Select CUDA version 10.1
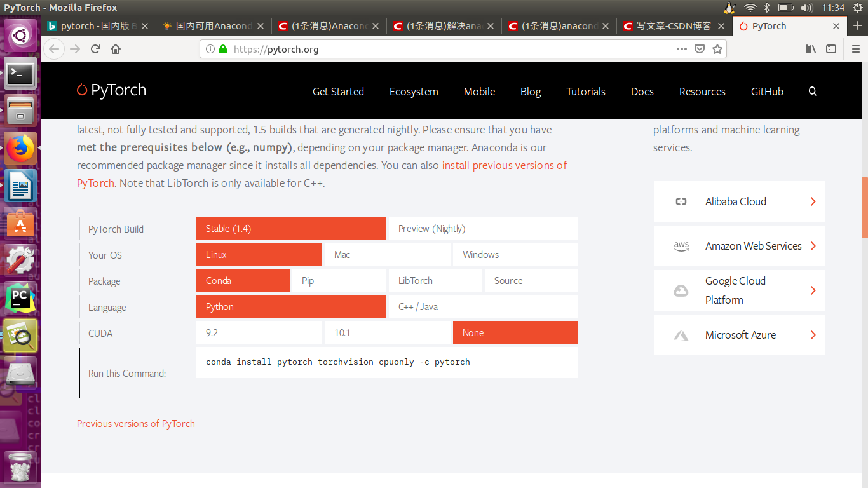This screenshot has height=488, width=868. pyautogui.click(x=388, y=332)
